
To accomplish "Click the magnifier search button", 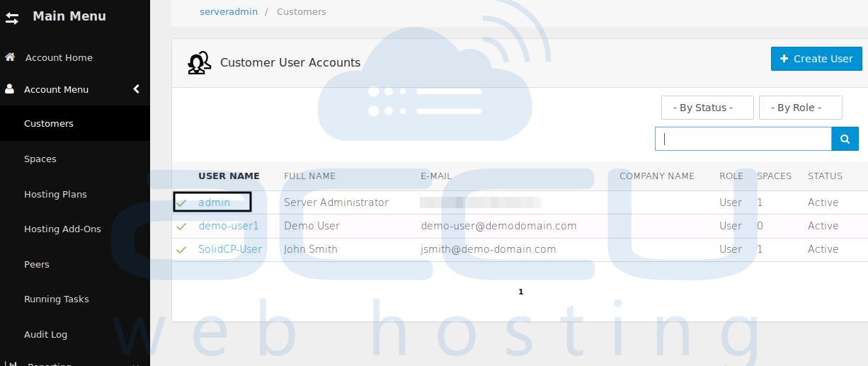I will pos(845,139).
